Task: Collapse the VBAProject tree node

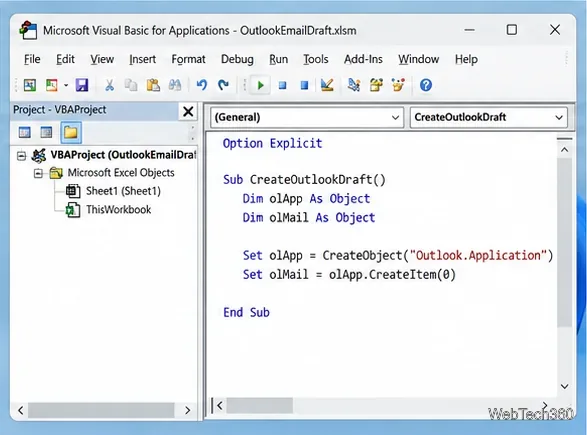Action: 22,155
